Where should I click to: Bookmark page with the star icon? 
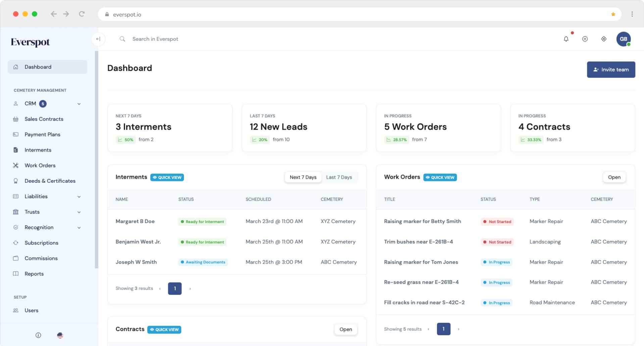coord(613,14)
